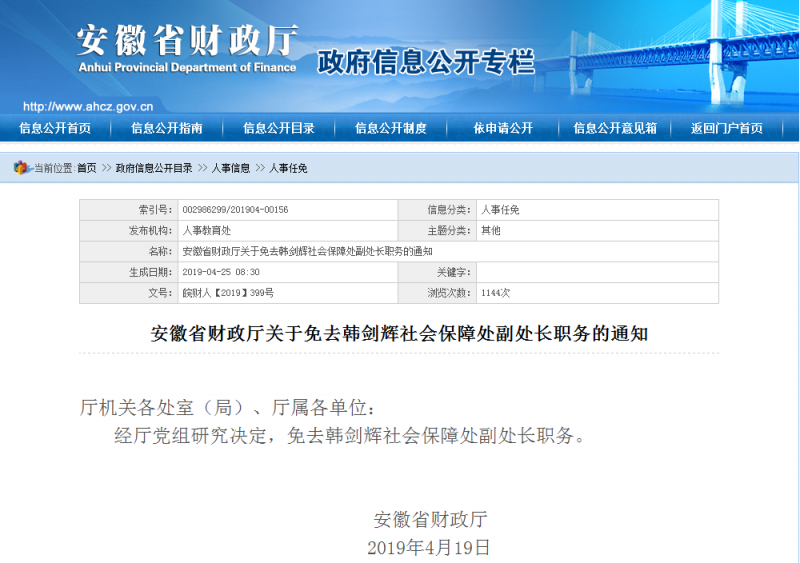Click the 人事任免 breadcrumb link

point(288,168)
